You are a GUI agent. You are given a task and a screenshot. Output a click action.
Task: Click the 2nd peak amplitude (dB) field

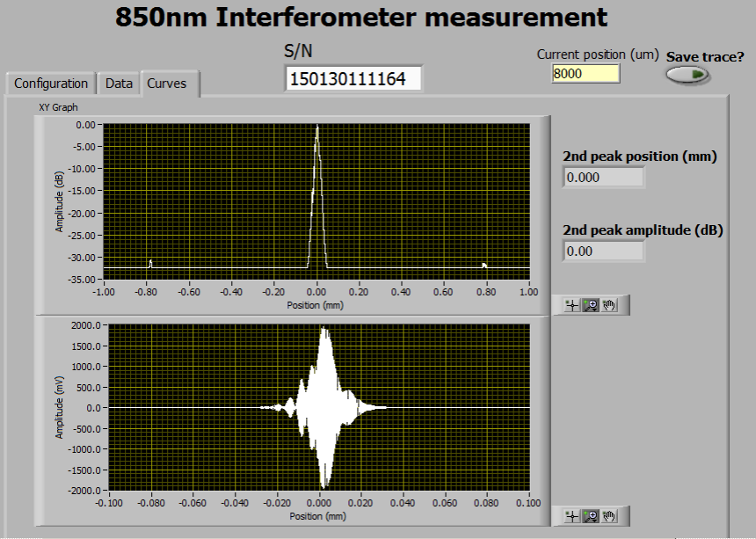[603, 251]
